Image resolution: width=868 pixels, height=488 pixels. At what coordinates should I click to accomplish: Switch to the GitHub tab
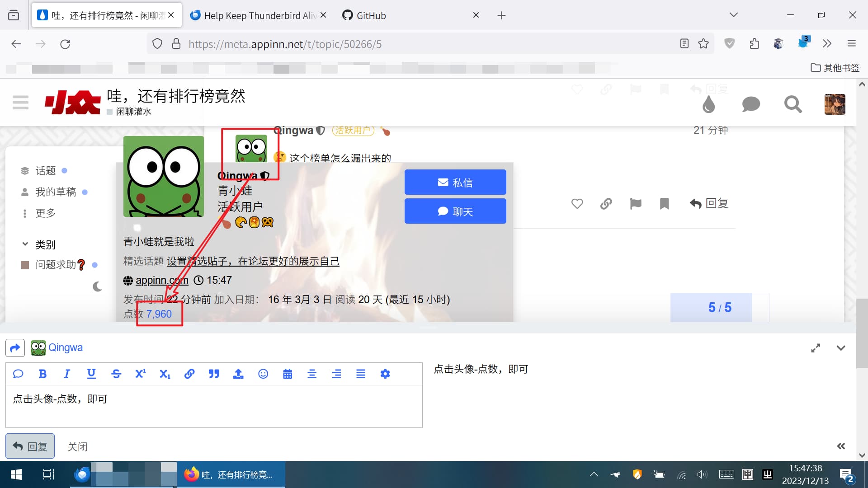(x=371, y=15)
